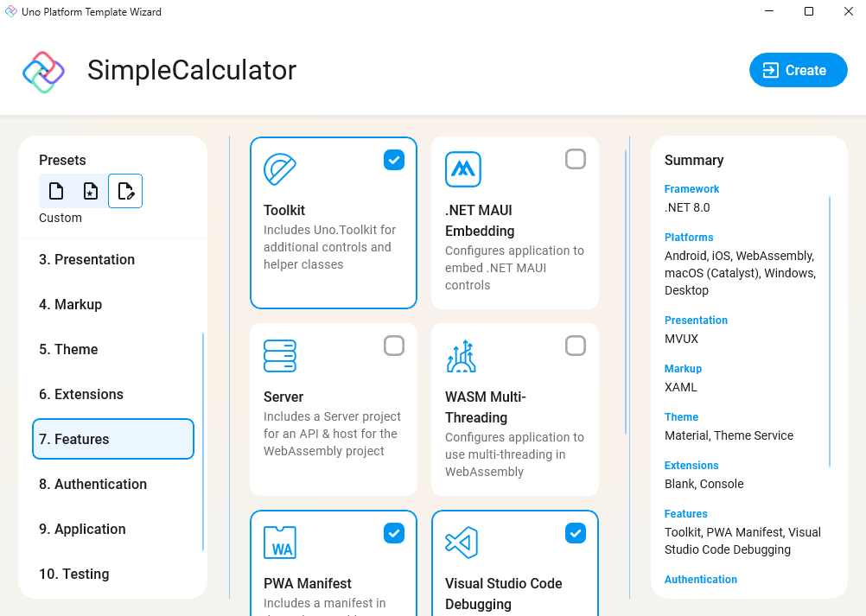Uncheck the Toolkit feature checkbox
Screen dimensions: 866x616
tap(394, 160)
